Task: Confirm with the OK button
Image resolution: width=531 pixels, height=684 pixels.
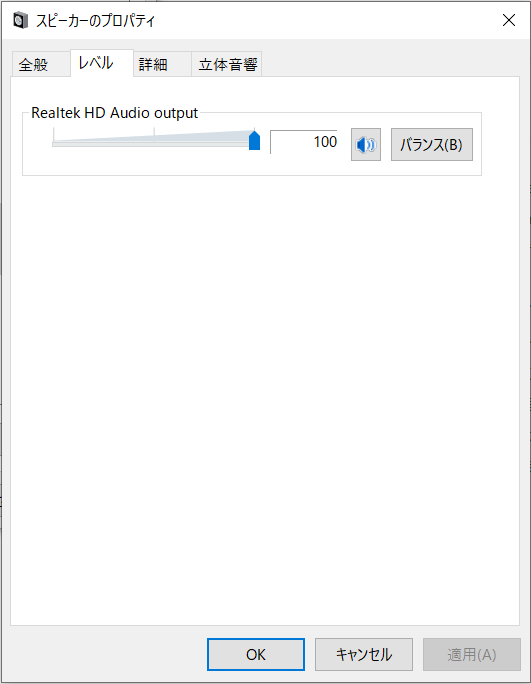Action: tap(256, 654)
